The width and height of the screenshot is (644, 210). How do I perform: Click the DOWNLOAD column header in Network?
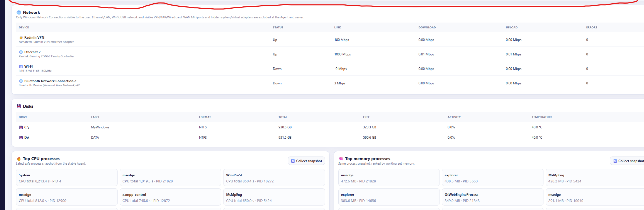427,27
